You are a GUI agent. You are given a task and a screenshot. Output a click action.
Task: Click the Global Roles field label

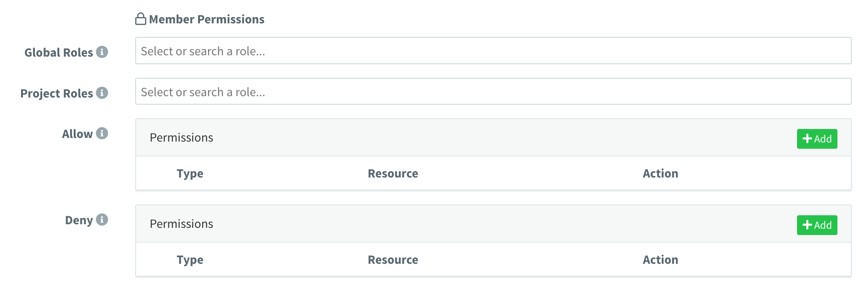tap(58, 53)
